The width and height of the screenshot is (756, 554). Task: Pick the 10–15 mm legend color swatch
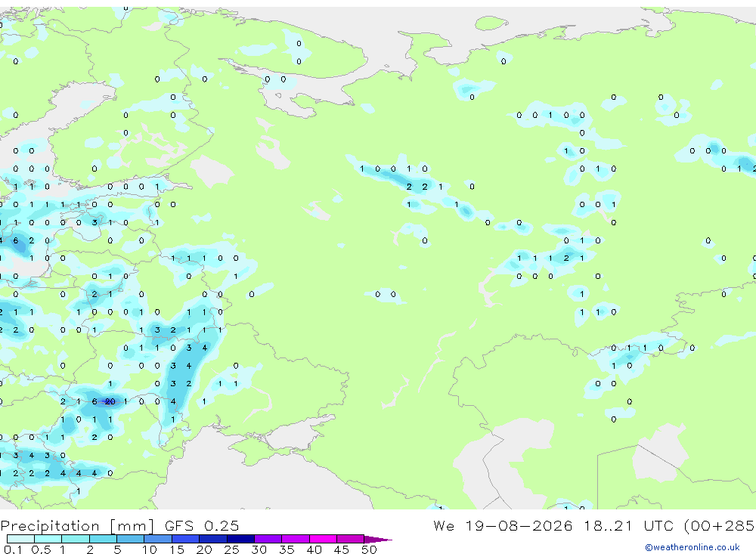tap(158, 539)
